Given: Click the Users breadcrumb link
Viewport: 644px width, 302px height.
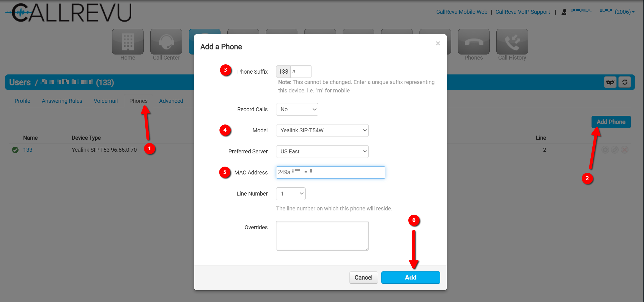Looking at the screenshot, I should click(20, 82).
